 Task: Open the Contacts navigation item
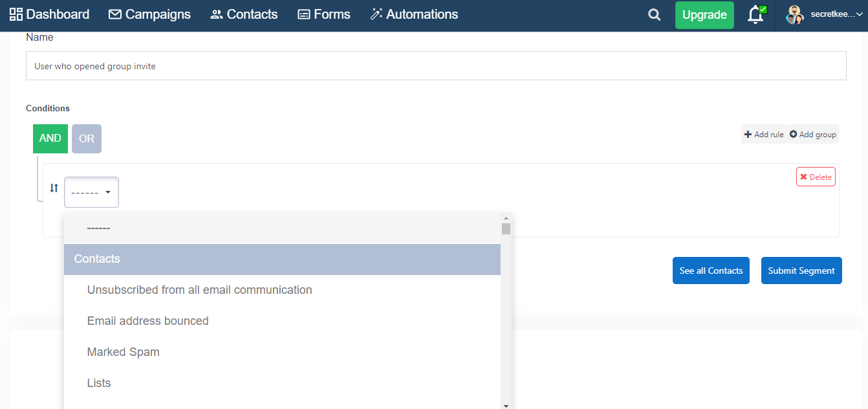pos(244,14)
